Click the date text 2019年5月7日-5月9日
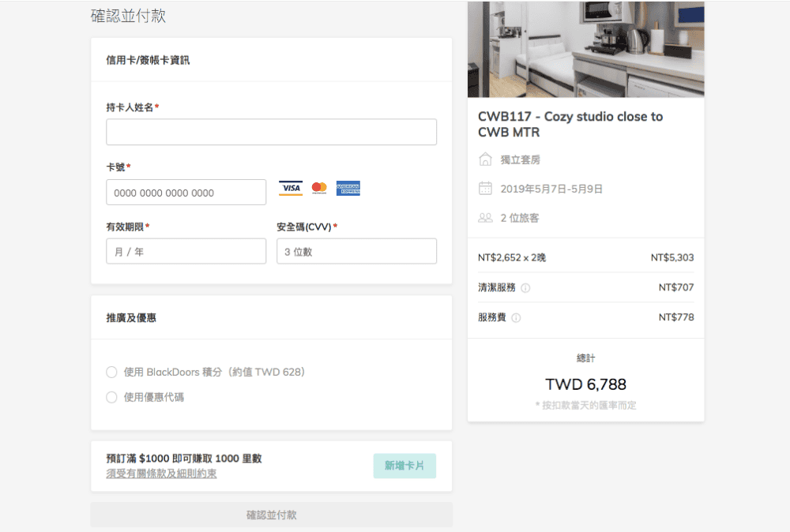This screenshot has height=532, width=790. [x=551, y=189]
